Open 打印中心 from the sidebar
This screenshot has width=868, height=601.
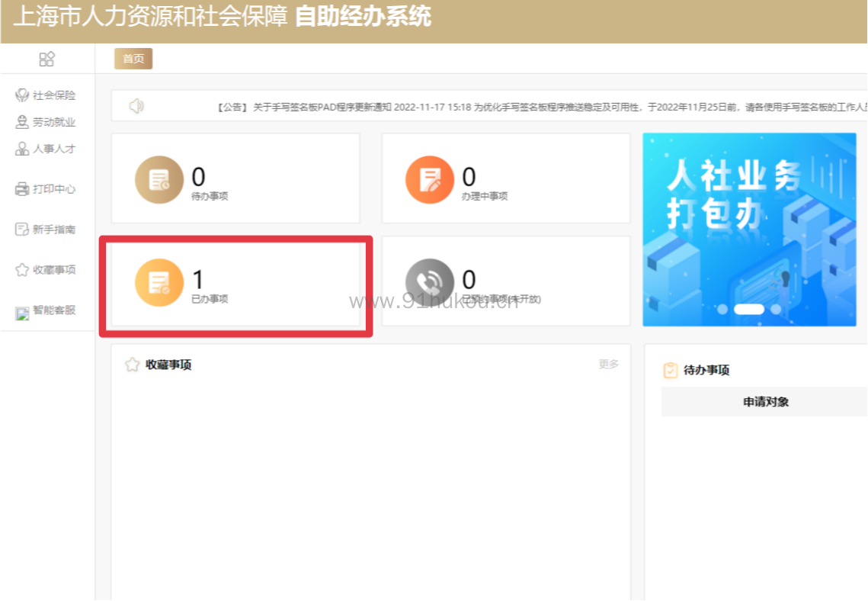pos(46,189)
